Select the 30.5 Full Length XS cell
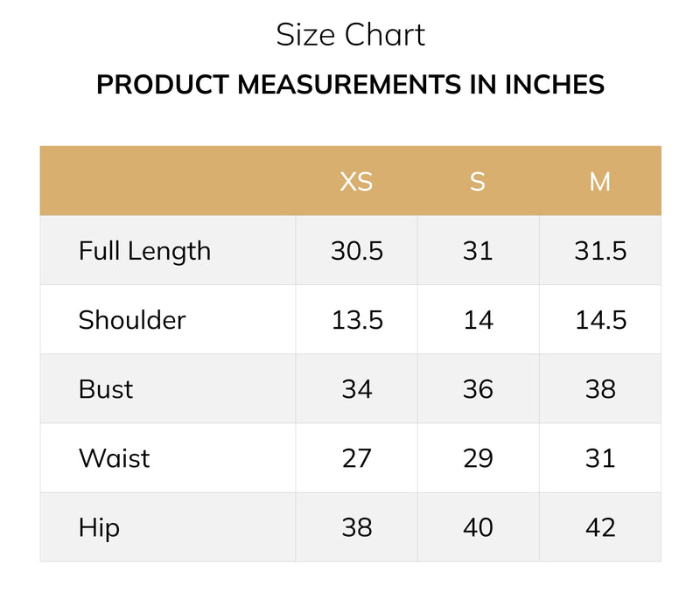The width and height of the screenshot is (700, 606). 357,250
